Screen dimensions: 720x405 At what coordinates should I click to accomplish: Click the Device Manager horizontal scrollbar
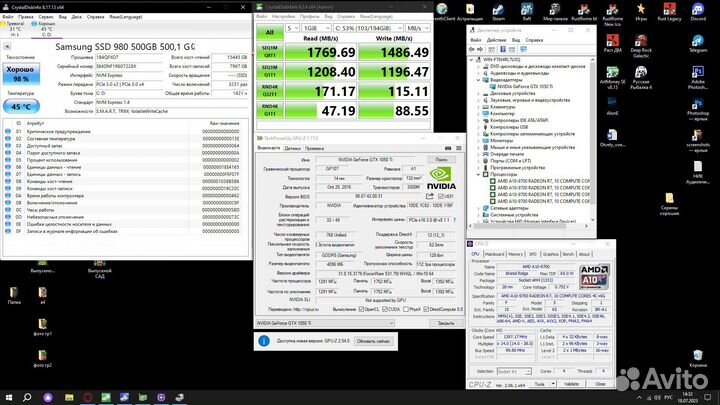click(528, 225)
